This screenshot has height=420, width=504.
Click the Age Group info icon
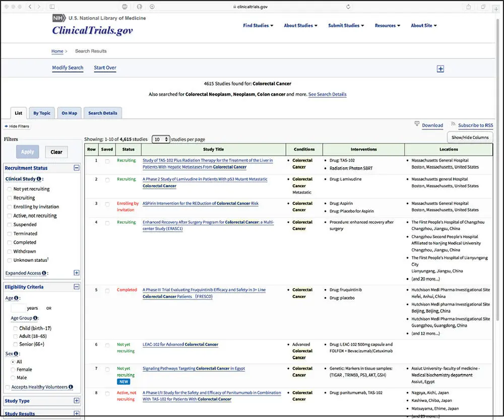point(35,318)
